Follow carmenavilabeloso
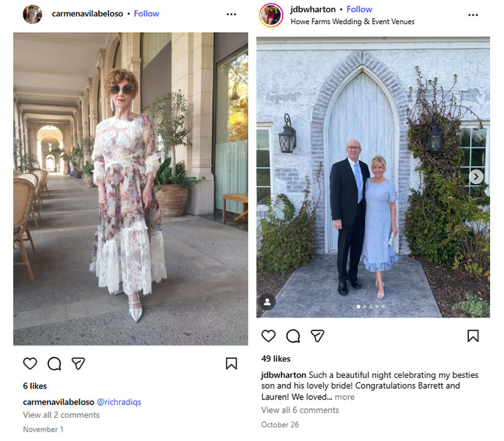 (x=146, y=13)
